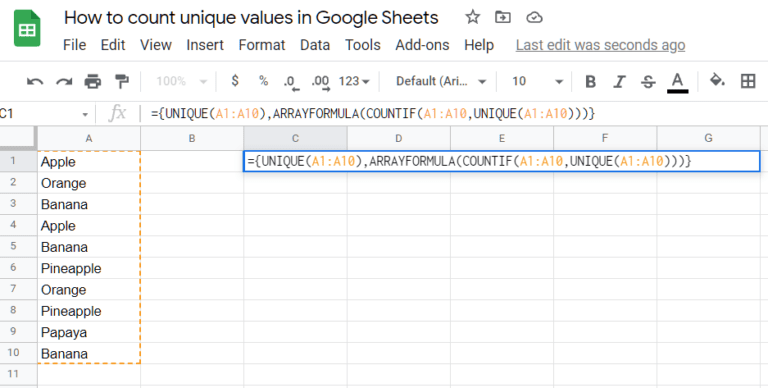Star this spreadsheet document
Screen dimensions: 768x388
(x=473, y=18)
